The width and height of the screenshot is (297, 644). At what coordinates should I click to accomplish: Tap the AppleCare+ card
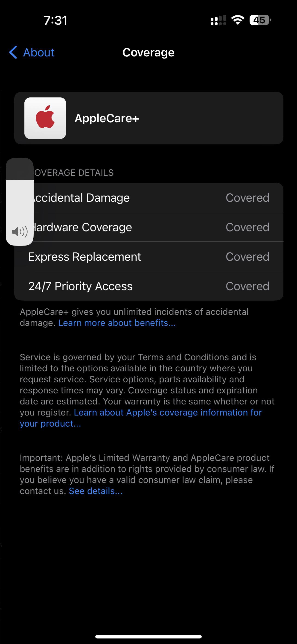148,118
